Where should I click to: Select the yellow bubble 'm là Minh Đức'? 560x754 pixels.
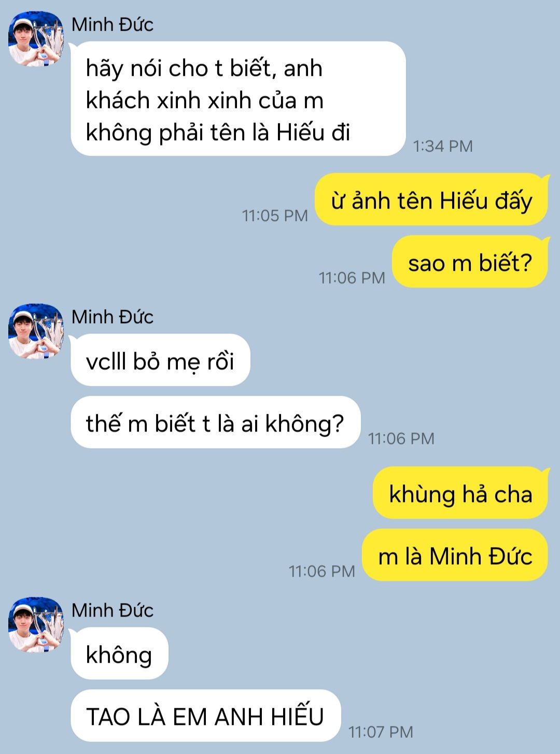(x=455, y=555)
